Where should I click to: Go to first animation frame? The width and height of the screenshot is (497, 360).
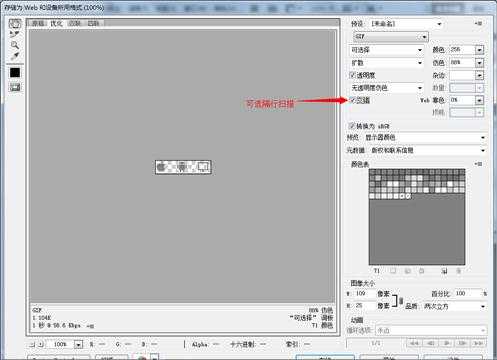coord(414,343)
